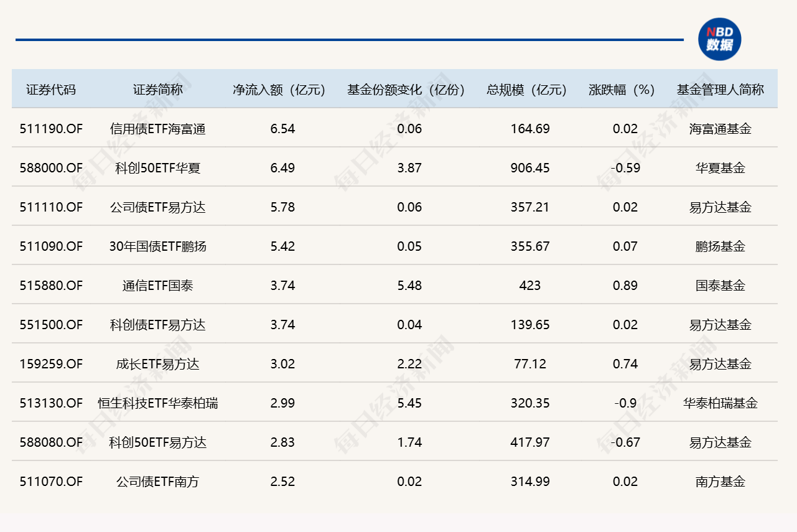
Task: Click total scale value 320.35
Action: [x=529, y=403]
